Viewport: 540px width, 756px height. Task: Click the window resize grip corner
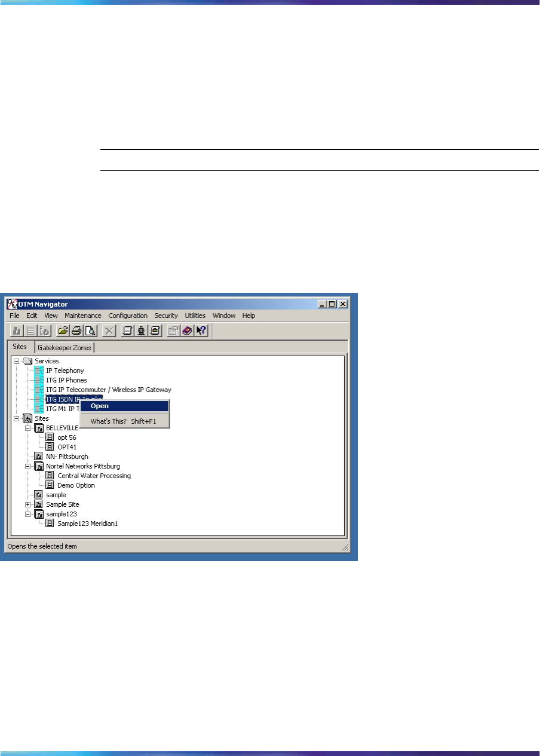pos(345,547)
